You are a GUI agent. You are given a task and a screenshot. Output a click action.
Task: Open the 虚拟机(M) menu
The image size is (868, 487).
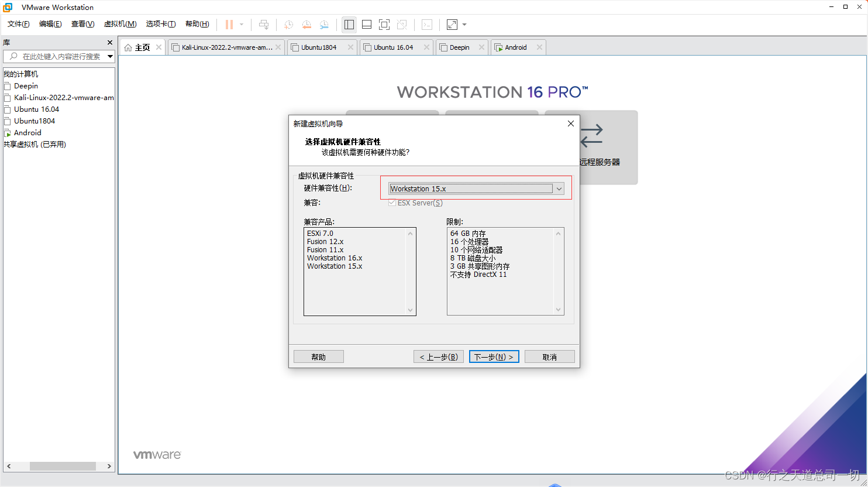tap(120, 24)
